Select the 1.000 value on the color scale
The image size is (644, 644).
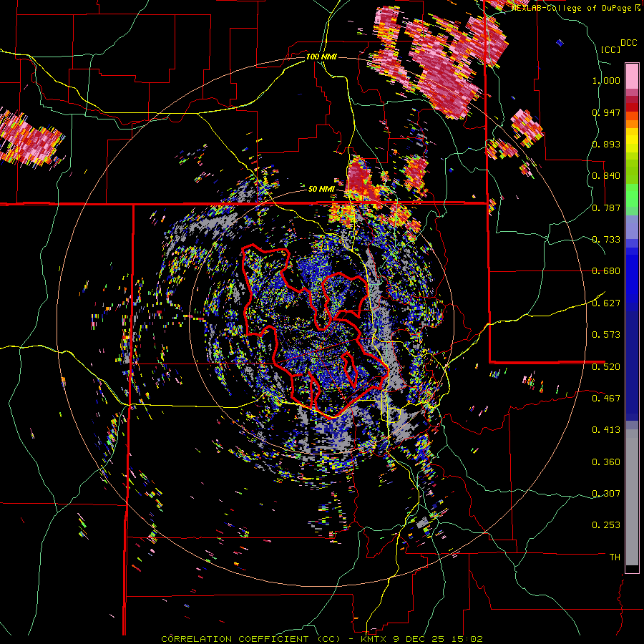(606, 80)
